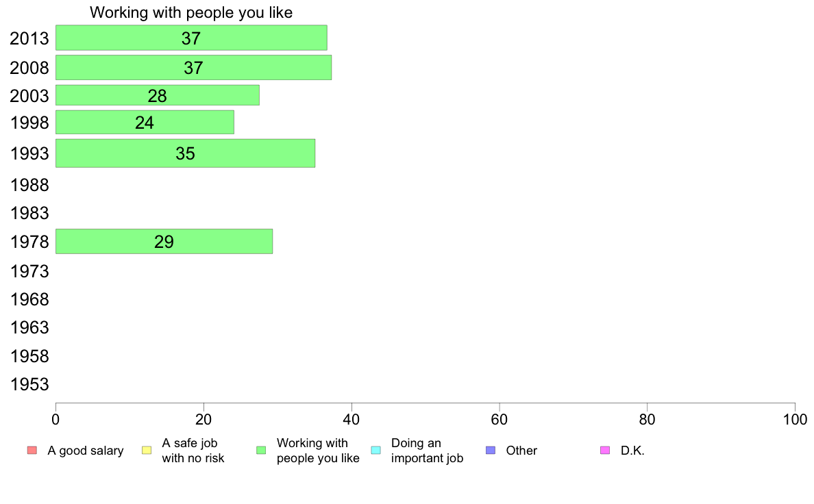Select the 1998 bar showing 24

pyautogui.click(x=145, y=123)
